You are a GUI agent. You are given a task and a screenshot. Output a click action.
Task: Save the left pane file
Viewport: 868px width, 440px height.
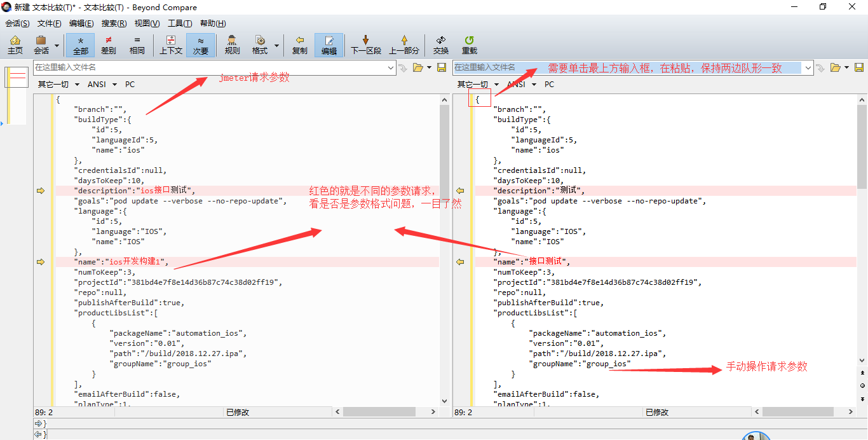pyautogui.click(x=442, y=67)
